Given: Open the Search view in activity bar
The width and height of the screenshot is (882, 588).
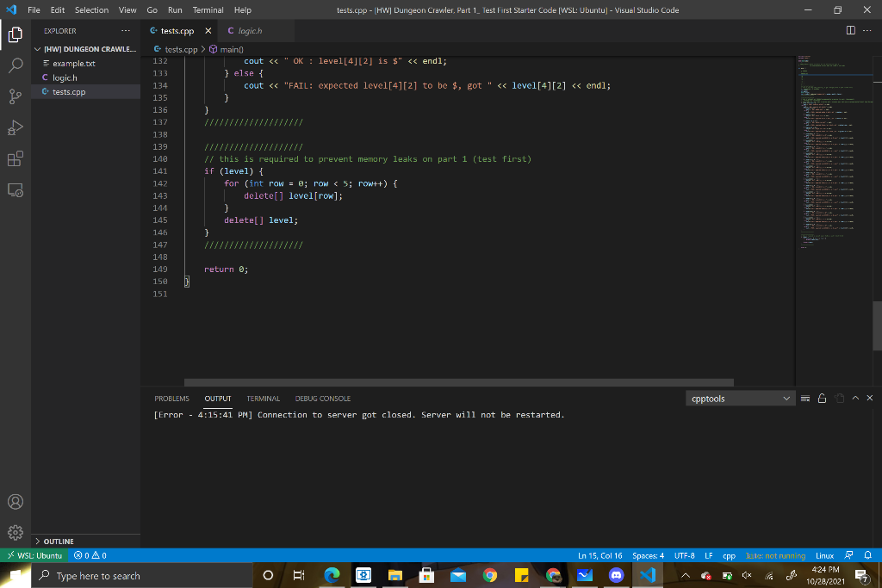Looking at the screenshot, I should click(x=16, y=65).
